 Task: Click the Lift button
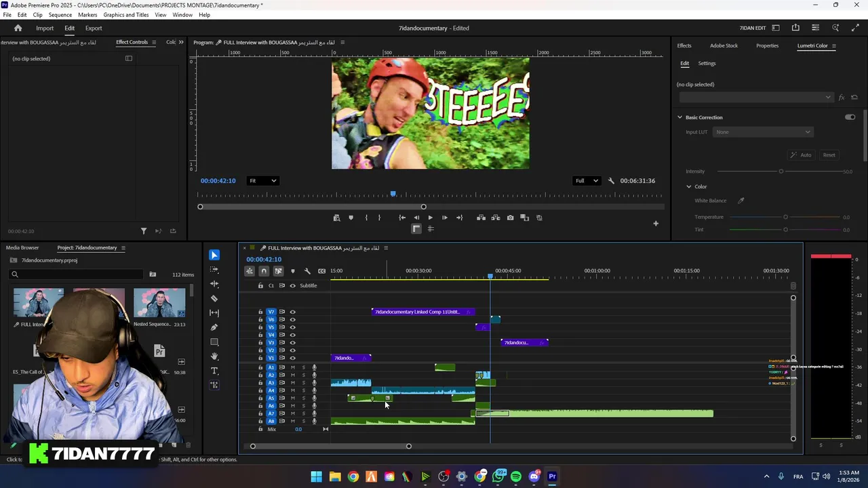(481, 218)
